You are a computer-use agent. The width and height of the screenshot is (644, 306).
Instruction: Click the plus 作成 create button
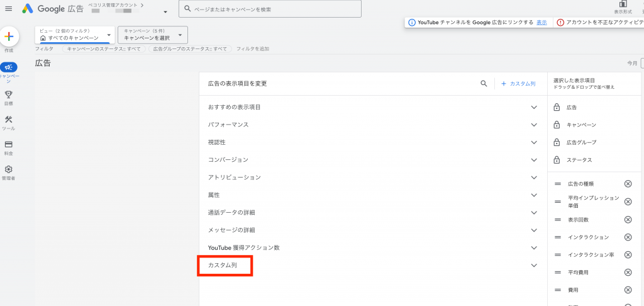tap(9, 37)
